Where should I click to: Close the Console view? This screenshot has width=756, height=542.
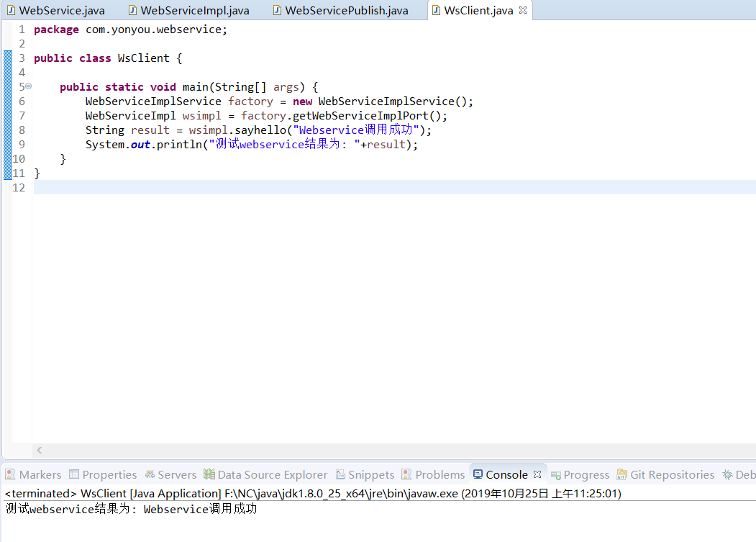click(x=537, y=474)
